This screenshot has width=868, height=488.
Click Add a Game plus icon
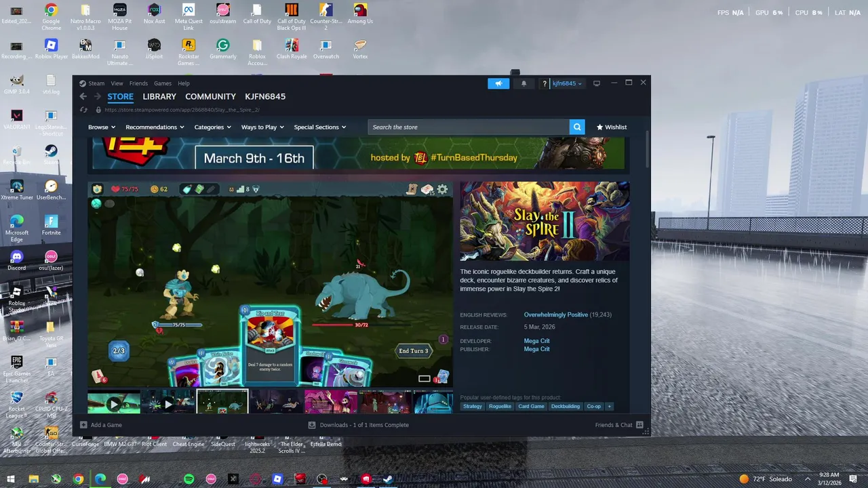click(x=84, y=425)
